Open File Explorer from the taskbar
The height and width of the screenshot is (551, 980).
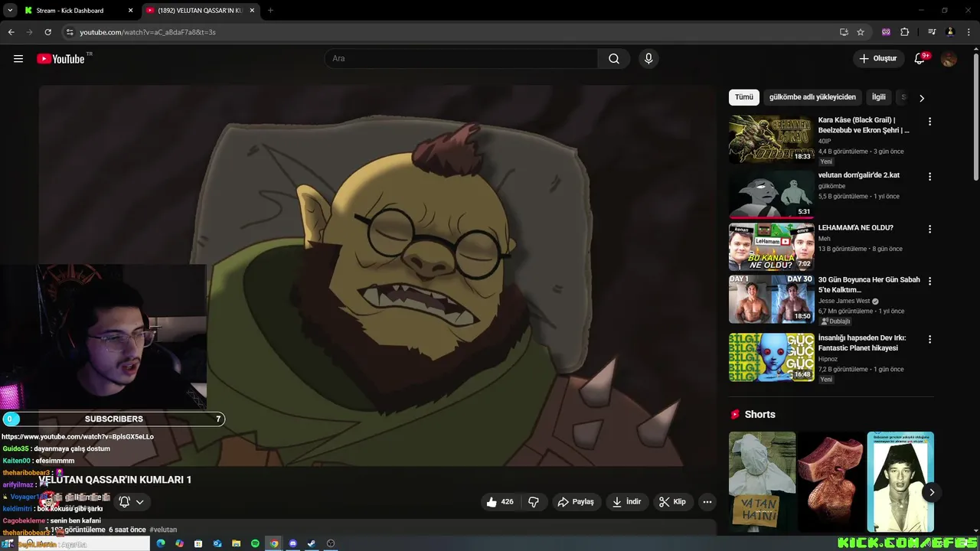(236, 543)
